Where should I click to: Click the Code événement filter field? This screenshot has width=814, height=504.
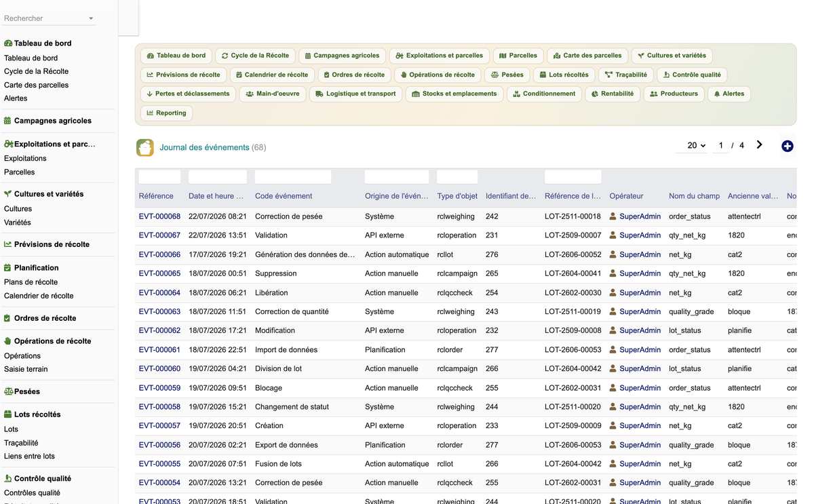point(293,177)
